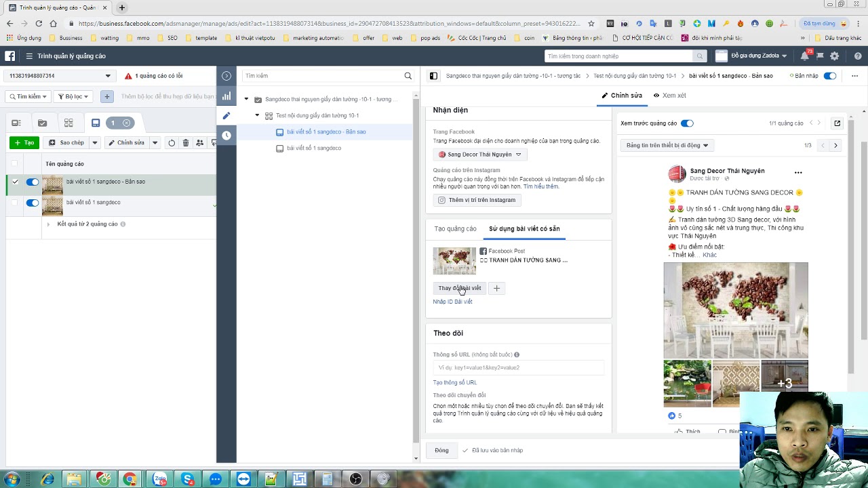Open the history clock icon in the side rail

[226, 136]
